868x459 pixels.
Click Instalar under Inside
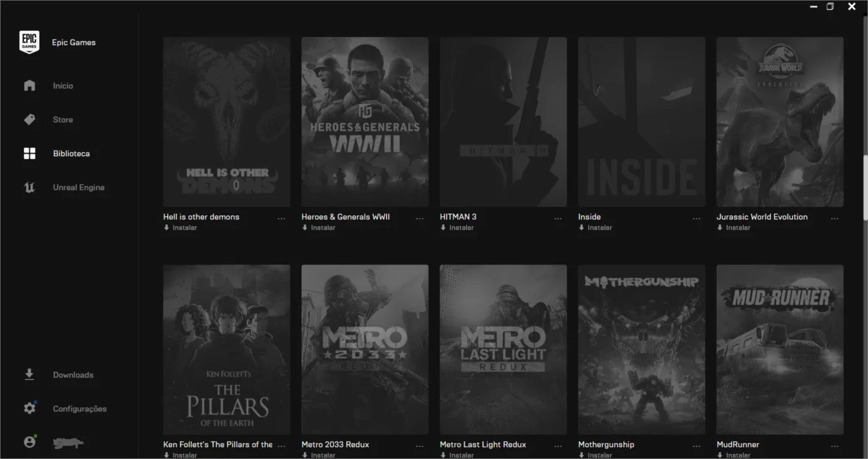tap(600, 228)
